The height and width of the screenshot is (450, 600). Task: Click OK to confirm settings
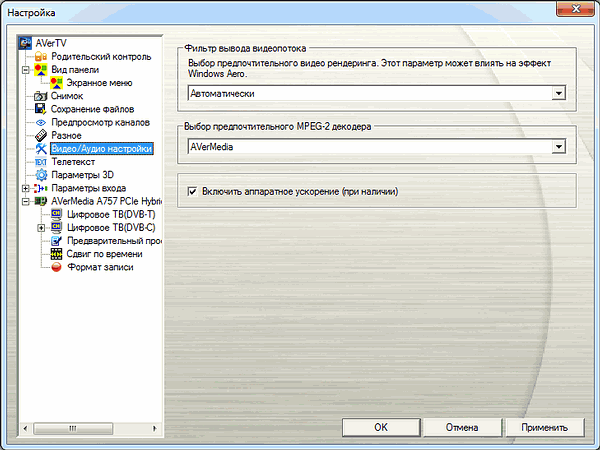381,427
